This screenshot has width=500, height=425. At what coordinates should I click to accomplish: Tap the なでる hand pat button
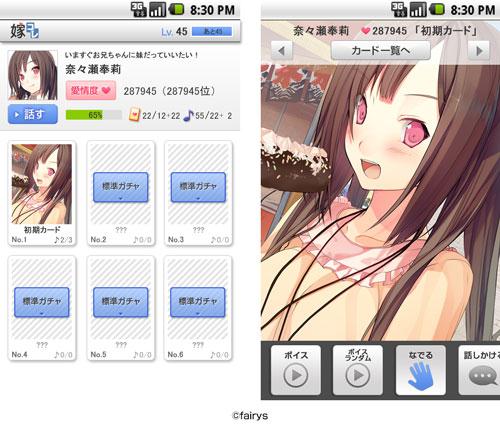(420, 370)
